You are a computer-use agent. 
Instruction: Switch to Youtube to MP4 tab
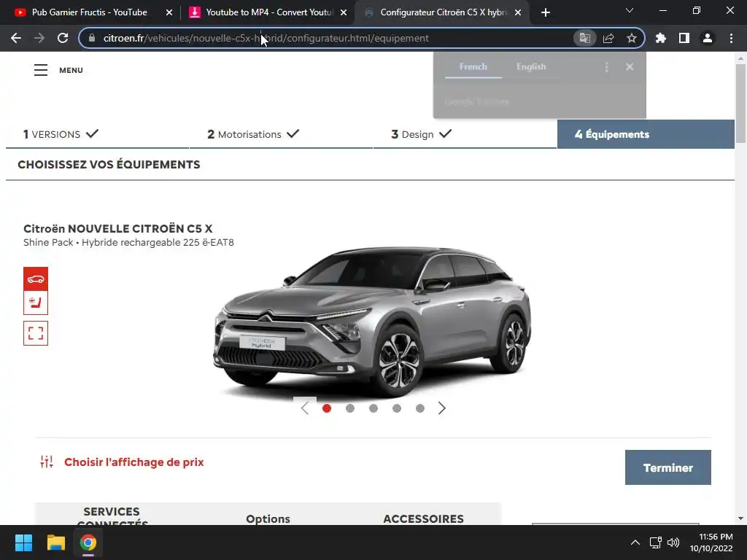coord(268,12)
